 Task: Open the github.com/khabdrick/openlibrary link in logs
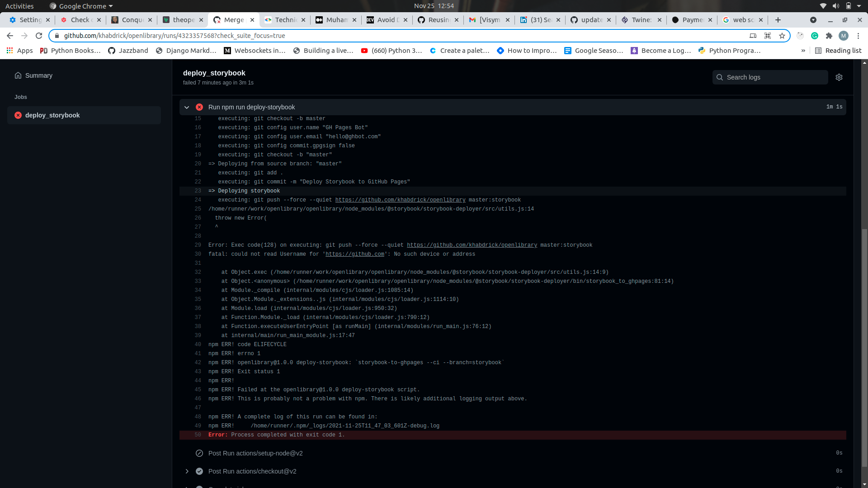401,200
